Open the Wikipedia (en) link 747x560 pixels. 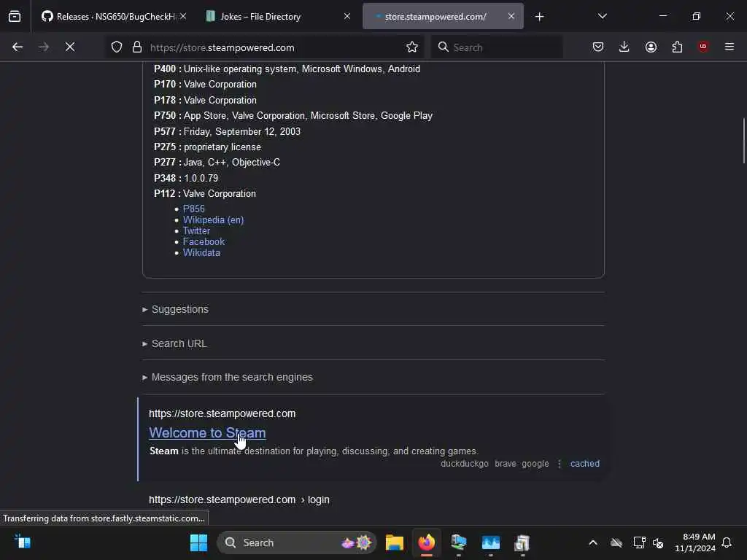[214, 219]
